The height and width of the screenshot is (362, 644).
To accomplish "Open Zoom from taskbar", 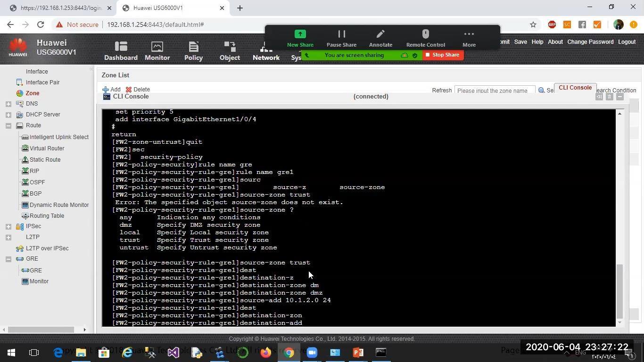I will (312, 352).
